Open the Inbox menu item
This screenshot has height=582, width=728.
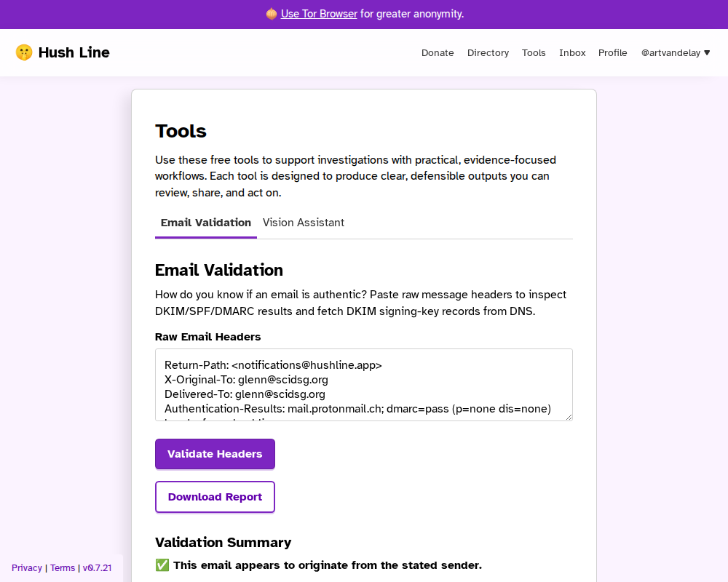[572, 53]
